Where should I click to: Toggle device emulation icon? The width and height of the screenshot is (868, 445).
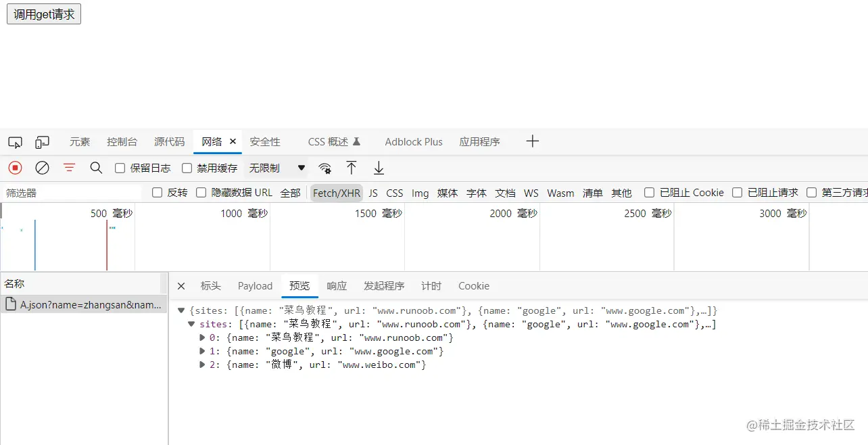(43, 142)
